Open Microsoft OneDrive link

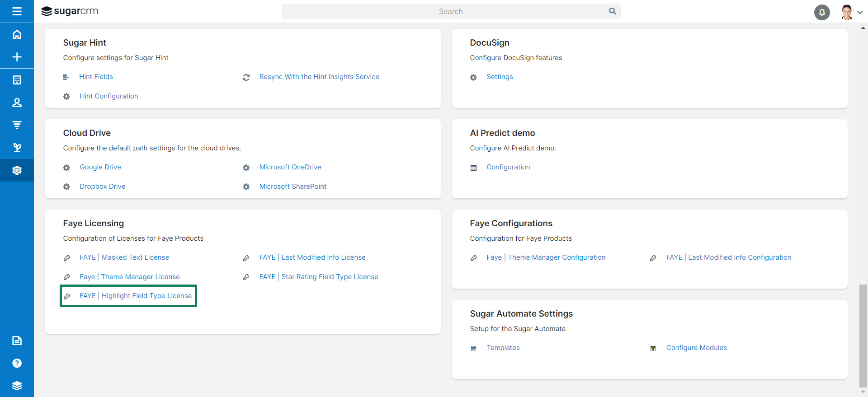(x=290, y=167)
